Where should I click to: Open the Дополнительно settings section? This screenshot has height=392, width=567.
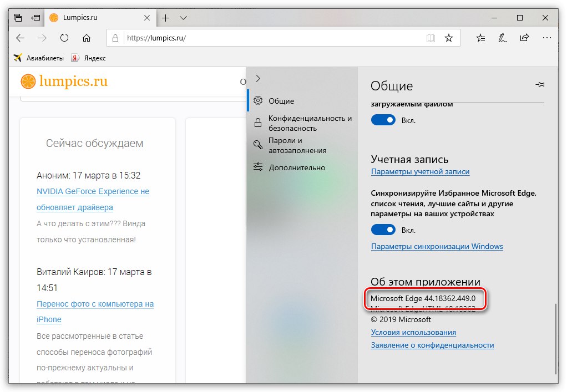pyautogui.click(x=302, y=167)
